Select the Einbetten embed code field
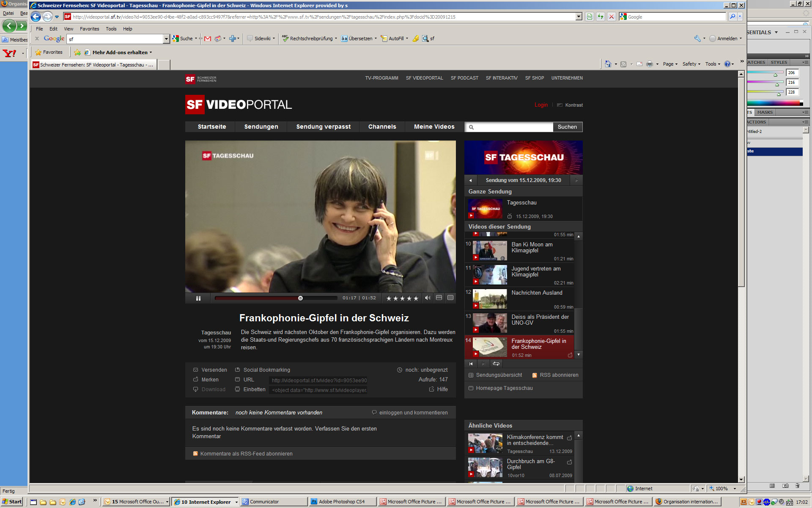 point(319,390)
